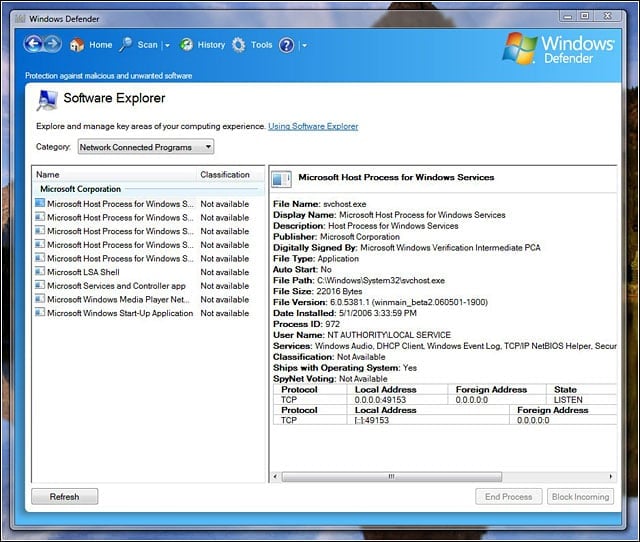The width and height of the screenshot is (640, 542).
Task: Click the End Process button
Action: pos(509,497)
